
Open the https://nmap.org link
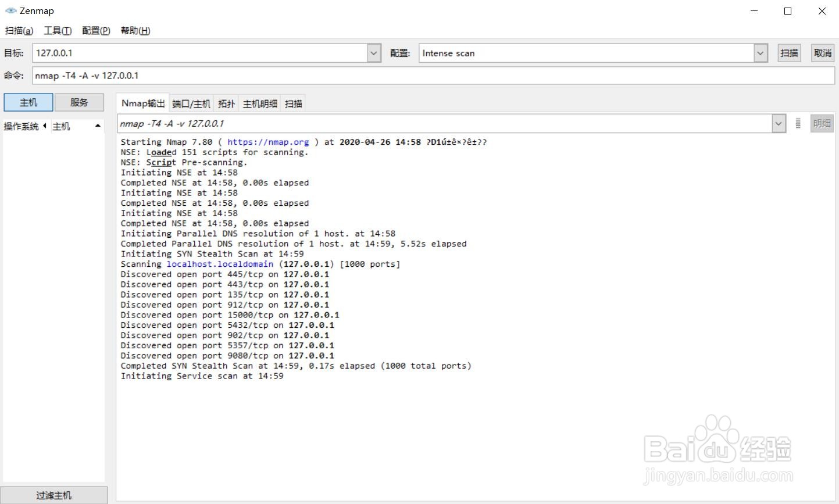tap(268, 142)
